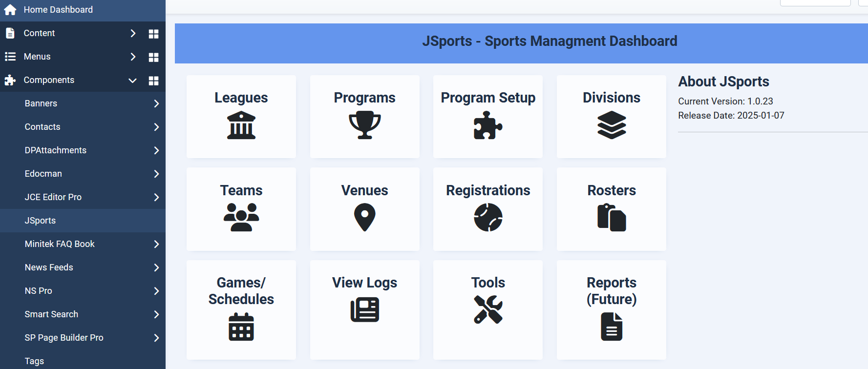Open JCE Editor Pro menu item
The height and width of the screenshot is (369, 868).
[53, 197]
